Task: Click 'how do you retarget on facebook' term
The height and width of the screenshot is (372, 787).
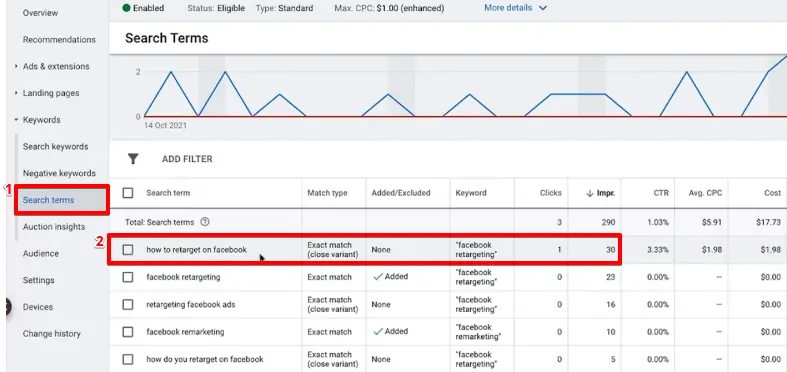Action: 205,359
